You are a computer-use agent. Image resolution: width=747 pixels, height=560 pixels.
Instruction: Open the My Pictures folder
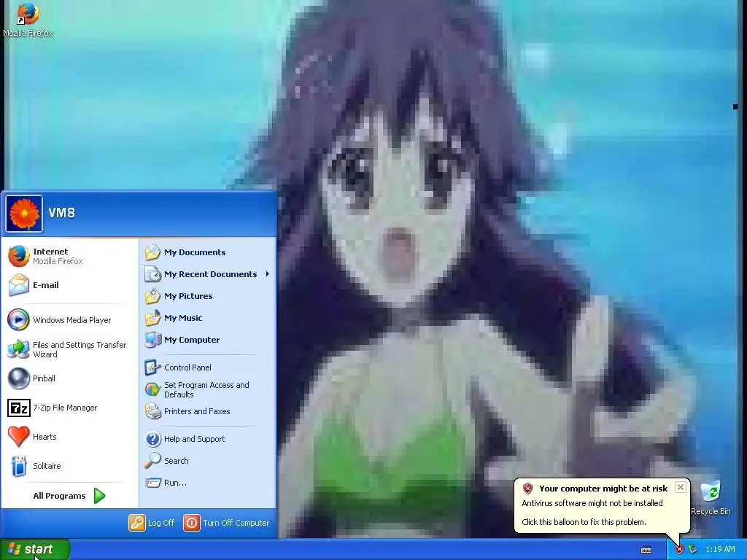coord(208,296)
